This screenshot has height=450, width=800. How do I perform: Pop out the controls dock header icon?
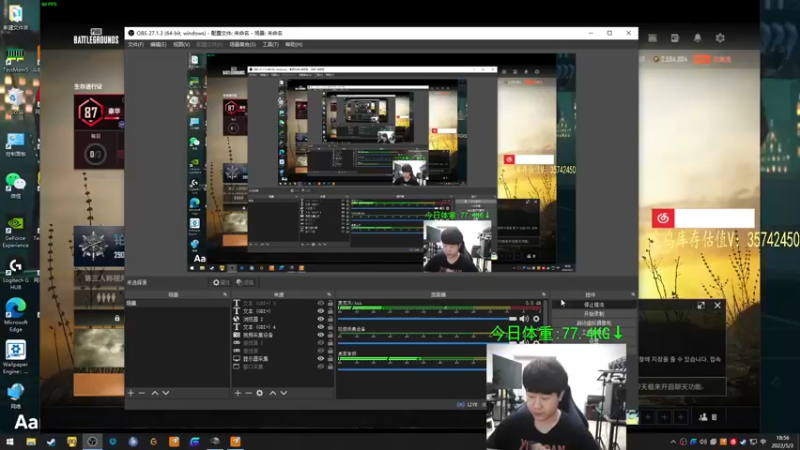[633, 295]
